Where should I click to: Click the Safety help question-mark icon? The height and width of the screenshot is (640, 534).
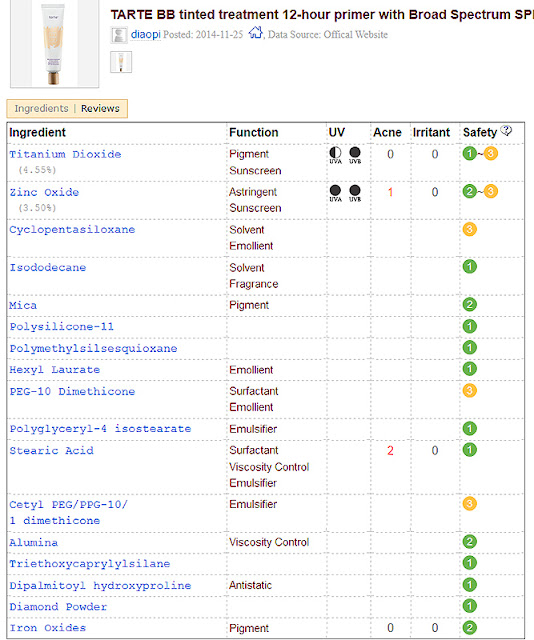pyautogui.click(x=506, y=131)
